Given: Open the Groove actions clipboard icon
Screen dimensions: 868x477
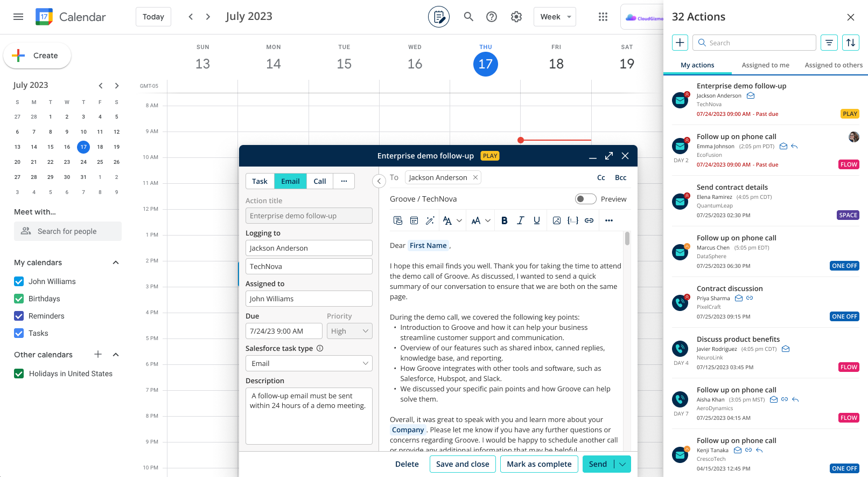Looking at the screenshot, I should point(439,17).
